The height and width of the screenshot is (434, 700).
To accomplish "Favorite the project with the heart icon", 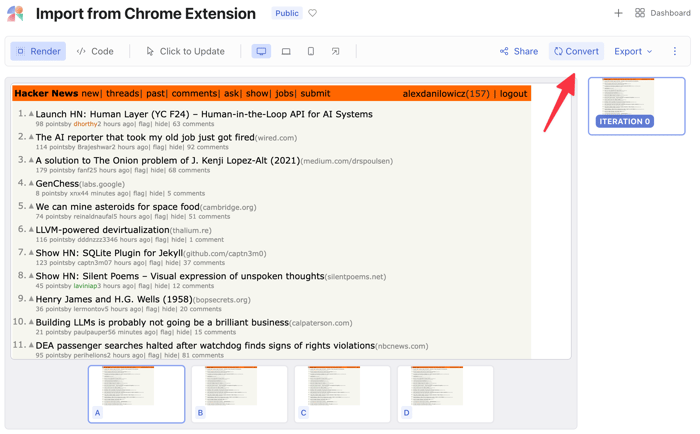I will click(312, 13).
